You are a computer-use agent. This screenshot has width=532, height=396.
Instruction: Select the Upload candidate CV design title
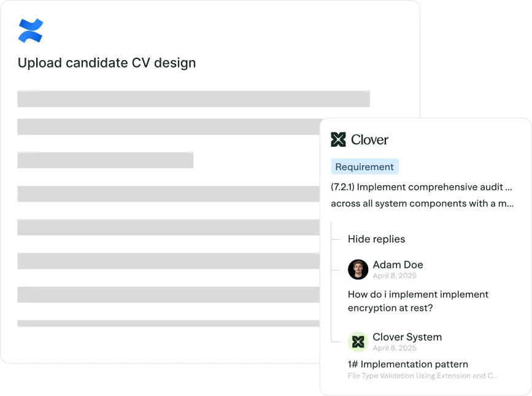(x=106, y=63)
